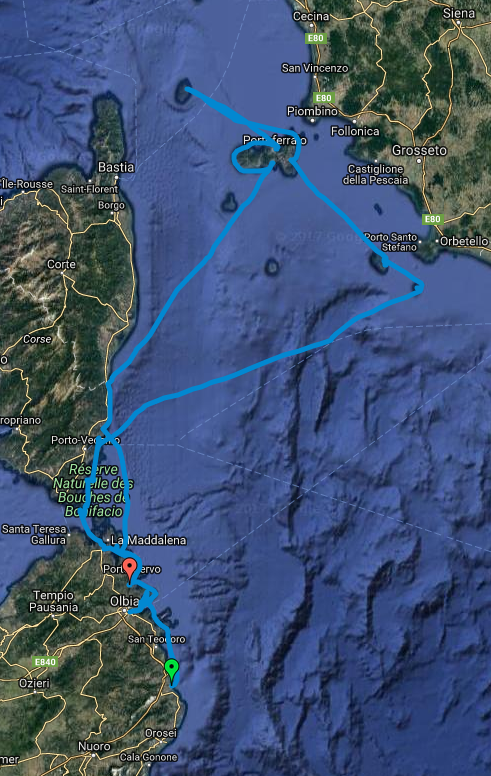
Task: Click the E80 road badge near Piombino
Action: (x=323, y=98)
